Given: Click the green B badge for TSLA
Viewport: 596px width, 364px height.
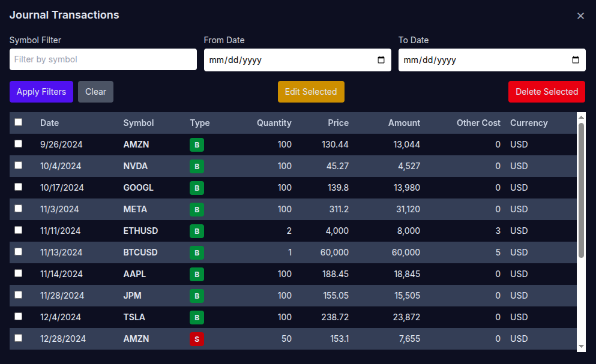Looking at the screenshot, I should click(x=196, y=317).
